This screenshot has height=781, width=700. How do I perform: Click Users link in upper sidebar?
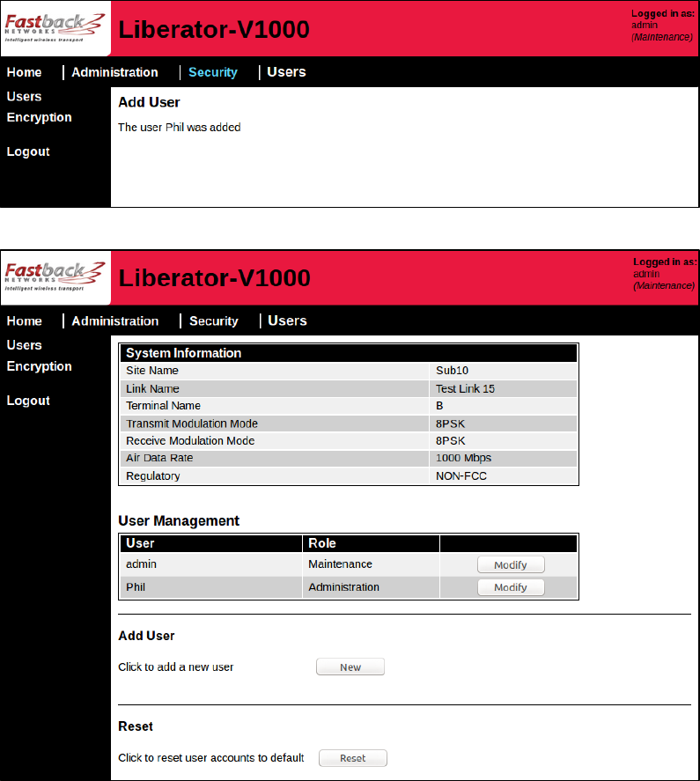[24, 97]
